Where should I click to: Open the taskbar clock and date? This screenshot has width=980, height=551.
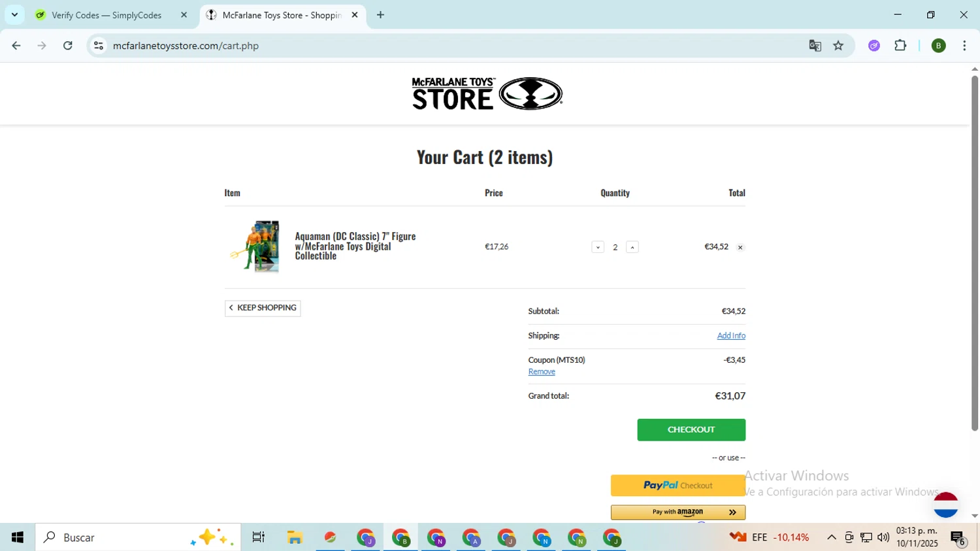pos(917,537)
